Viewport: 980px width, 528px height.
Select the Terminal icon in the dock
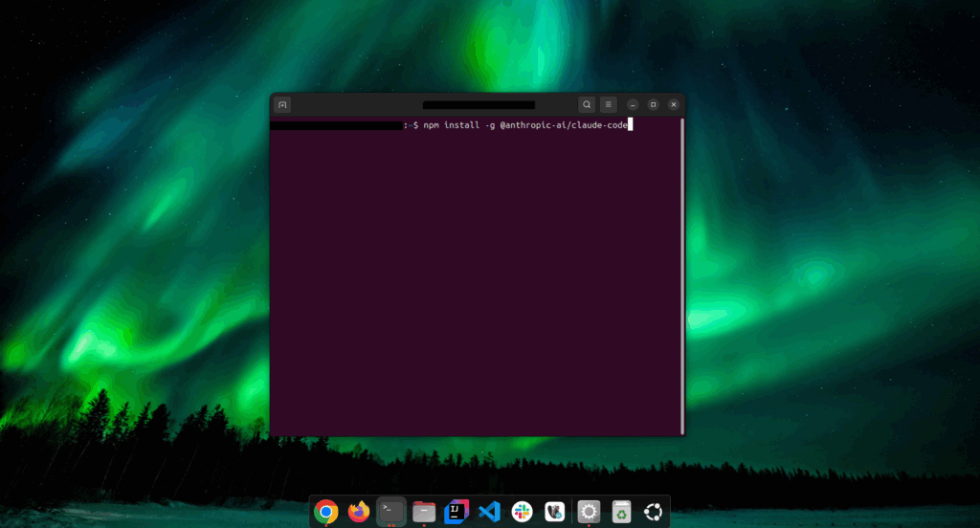pos(391,512)
